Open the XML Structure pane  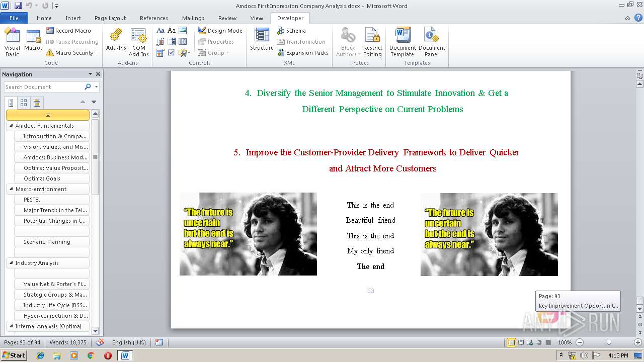coord(262,40)
